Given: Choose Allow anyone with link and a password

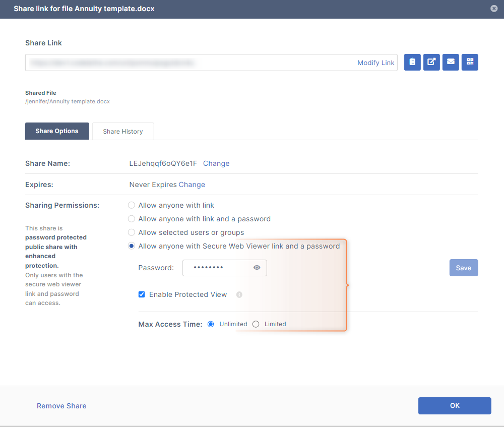Looking at the screenshot, I should [132, 219].
